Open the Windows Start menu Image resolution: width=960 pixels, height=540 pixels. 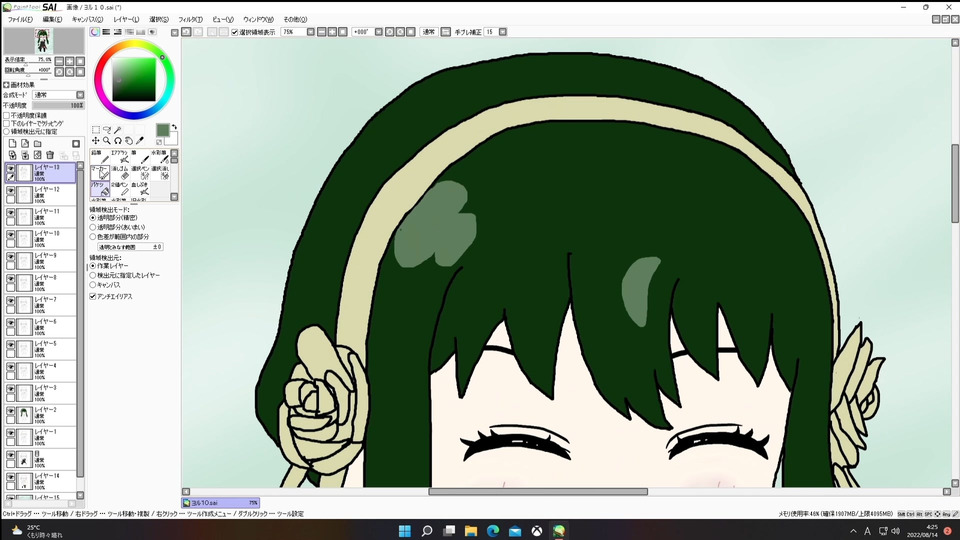[405, 531]
